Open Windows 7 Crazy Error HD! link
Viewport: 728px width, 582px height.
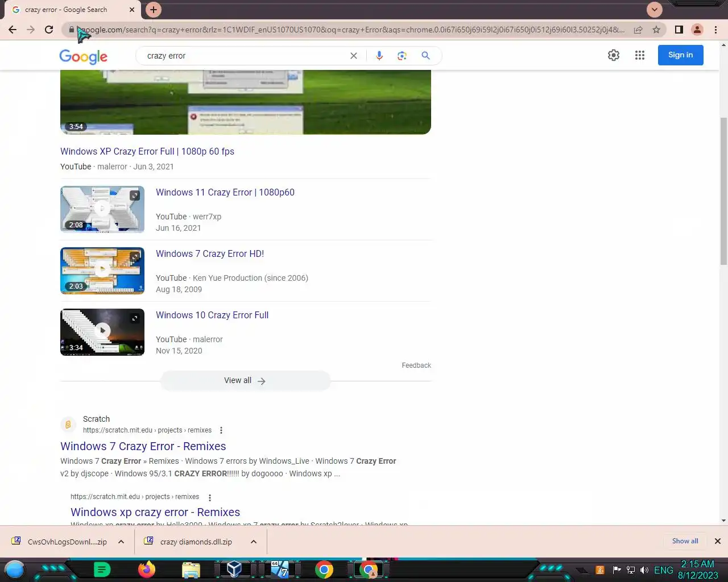pyautogui.click(x=210, y=253)
